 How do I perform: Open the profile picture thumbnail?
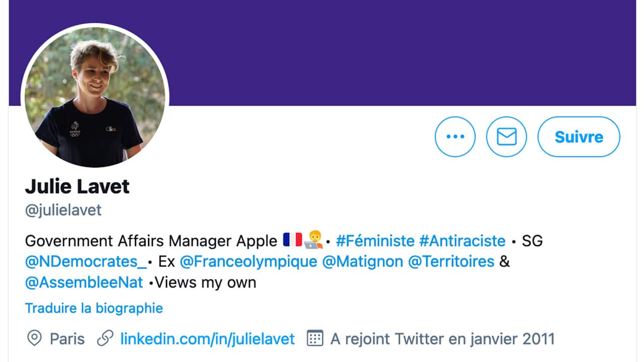pos(95,97)
